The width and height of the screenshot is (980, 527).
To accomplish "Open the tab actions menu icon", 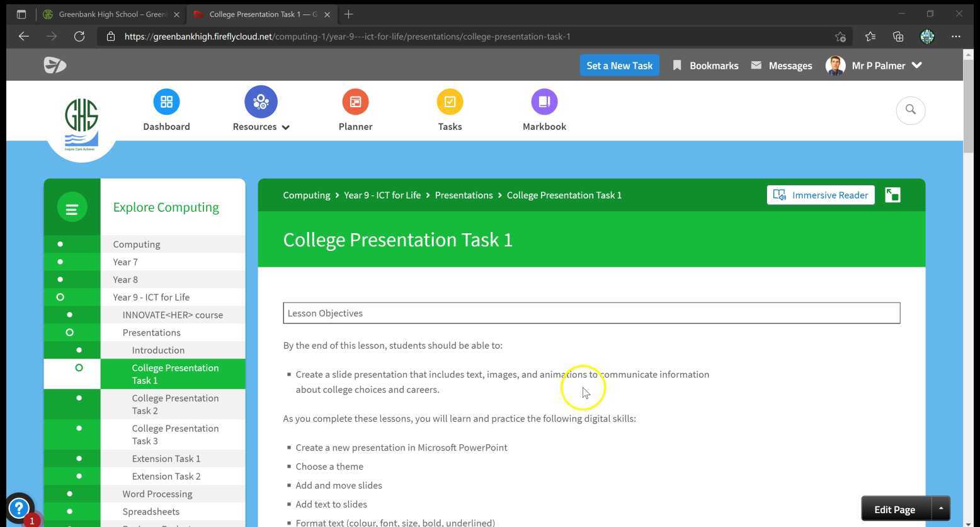I will (x=21, y=14).
